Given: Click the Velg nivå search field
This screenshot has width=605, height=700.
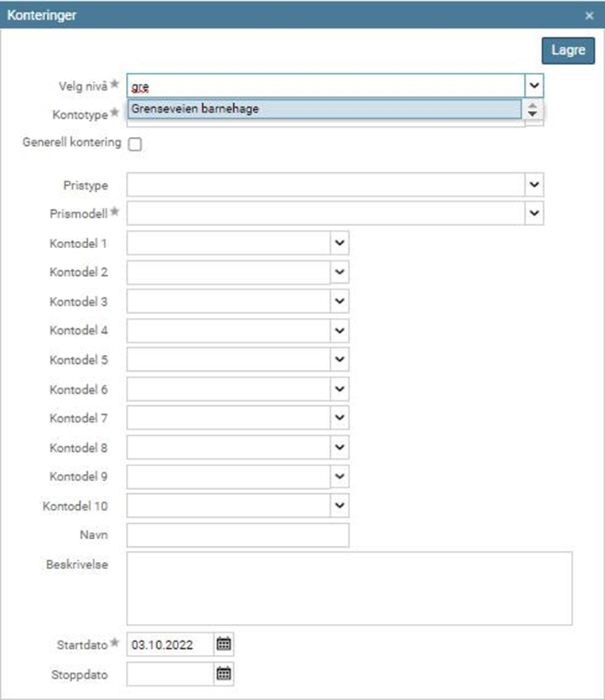Looking at the screenshot, I should coord(325,85).
